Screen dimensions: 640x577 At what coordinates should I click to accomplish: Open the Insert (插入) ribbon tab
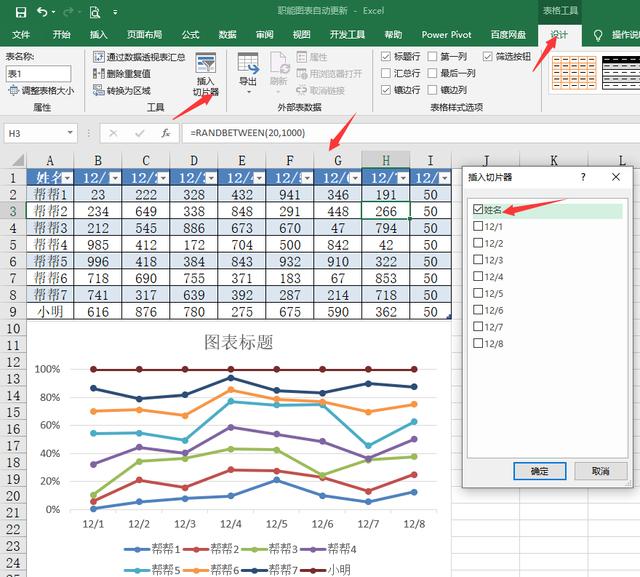[98, 34]
